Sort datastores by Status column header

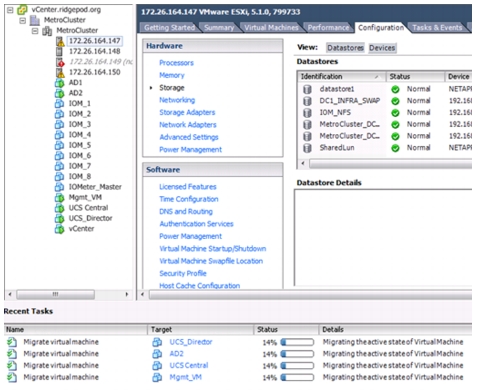pyautogui.click(x=415, y=77)
